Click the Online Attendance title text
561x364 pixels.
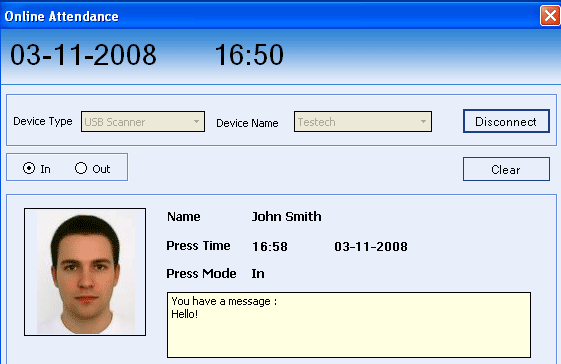(62, 16)
